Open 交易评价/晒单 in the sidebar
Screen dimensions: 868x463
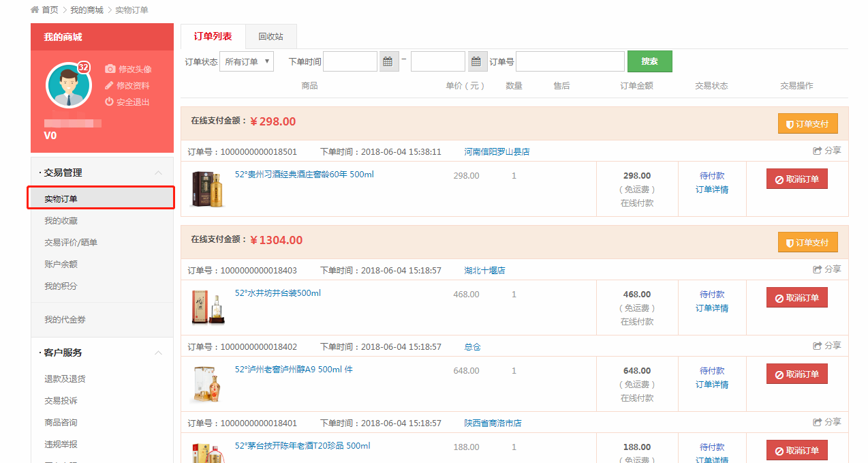click(x=71, y=242)
